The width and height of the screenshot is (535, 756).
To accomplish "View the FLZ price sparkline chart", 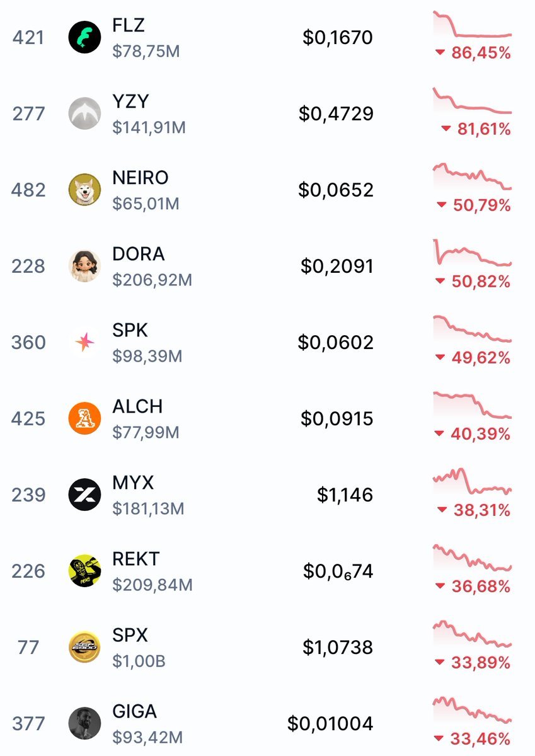I will tap(472, 25).
